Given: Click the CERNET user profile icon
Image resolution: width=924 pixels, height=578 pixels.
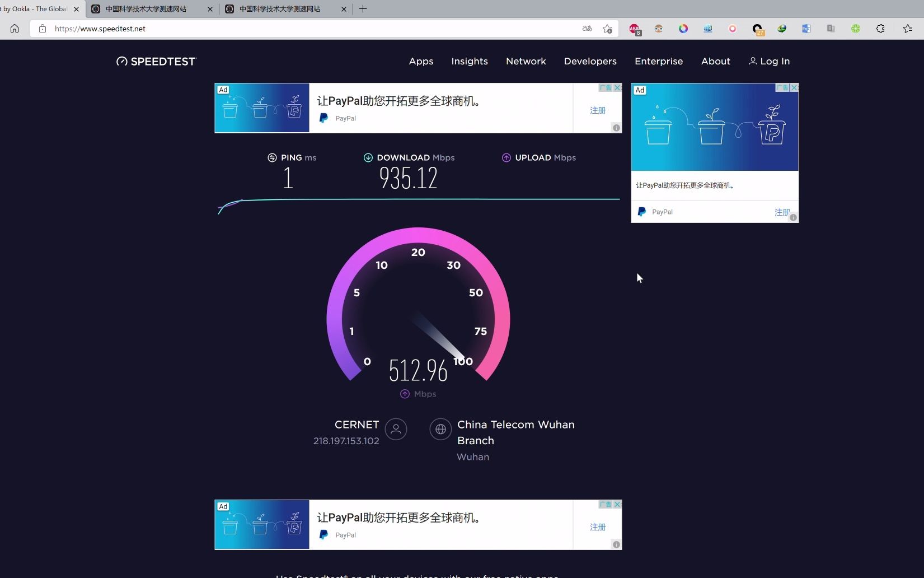Looking at the screenshot, I should (396, 430).
